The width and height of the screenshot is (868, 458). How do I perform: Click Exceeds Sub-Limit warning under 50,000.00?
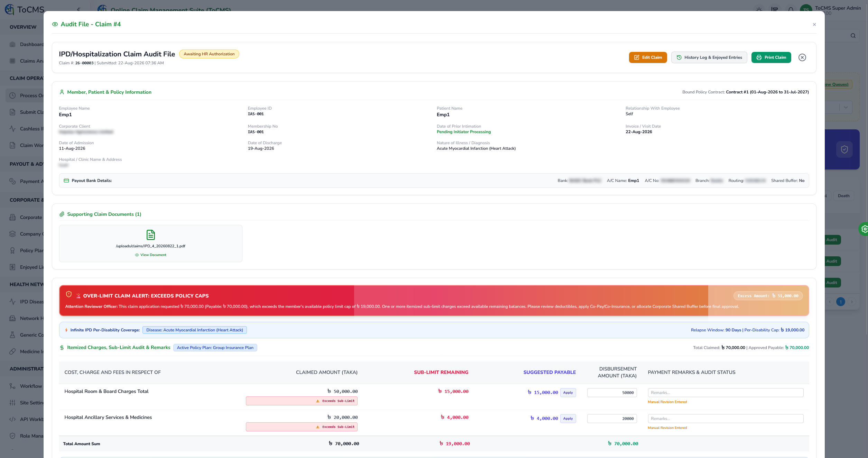point(302,401)
